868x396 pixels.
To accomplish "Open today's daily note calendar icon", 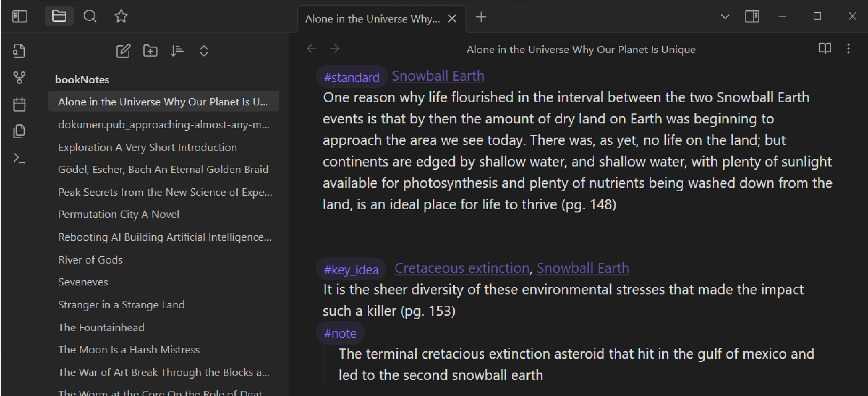I will [x=19, y=104].
